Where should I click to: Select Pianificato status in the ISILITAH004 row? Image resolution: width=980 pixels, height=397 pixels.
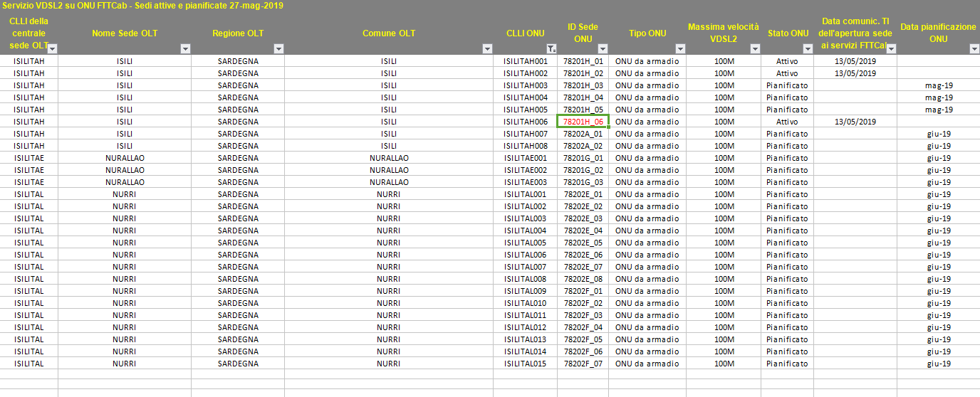pos(787,97)
